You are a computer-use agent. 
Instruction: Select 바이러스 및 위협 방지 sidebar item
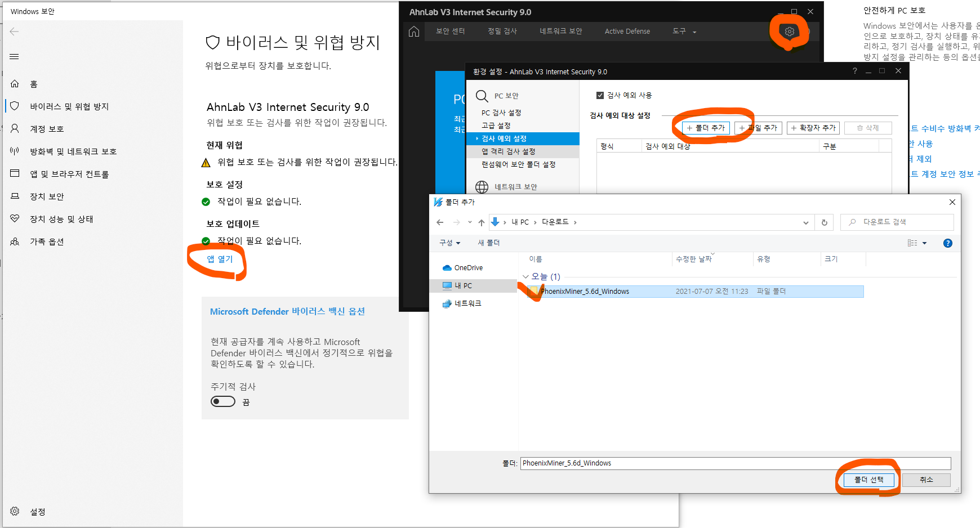click(x=69, y=106)
